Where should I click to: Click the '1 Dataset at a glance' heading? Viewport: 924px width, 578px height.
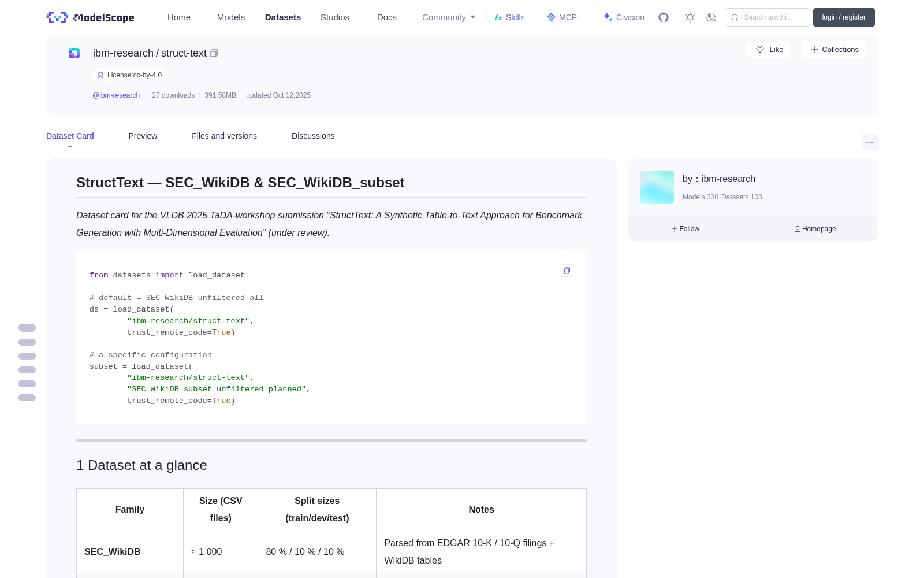click(141, 465)
